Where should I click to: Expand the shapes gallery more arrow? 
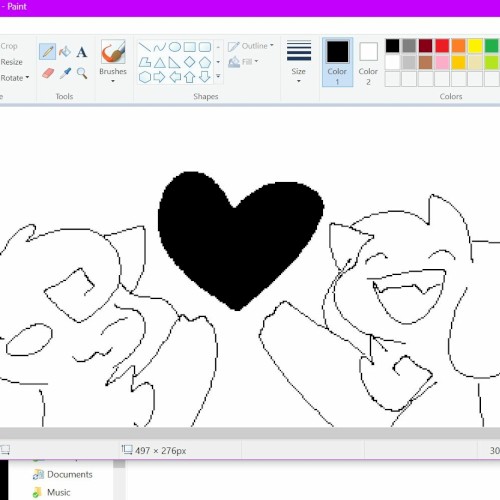pyautogui.click(x=218, y=76)
